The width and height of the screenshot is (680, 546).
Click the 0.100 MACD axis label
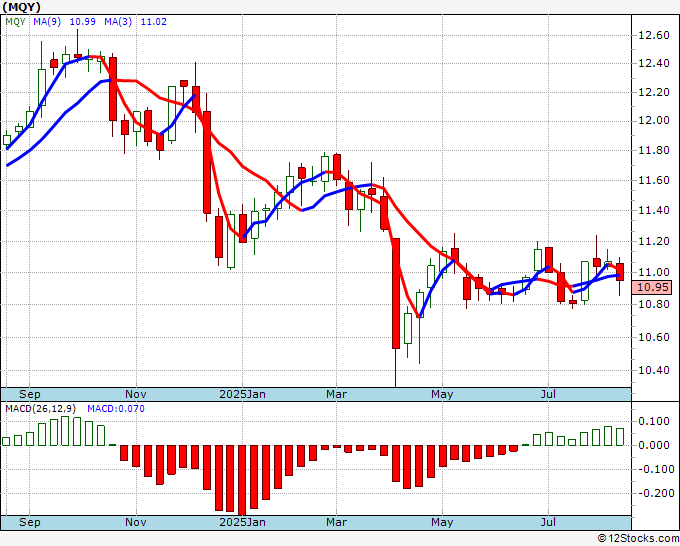point(654,422)
